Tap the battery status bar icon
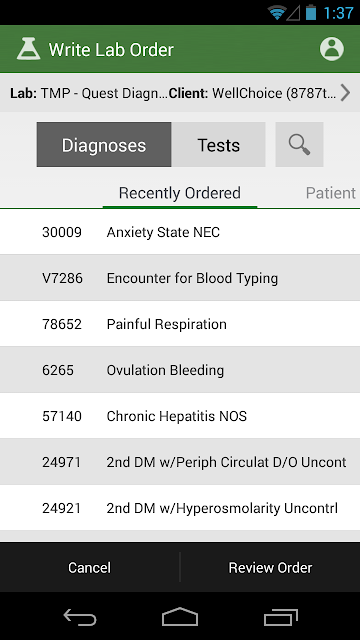The height and width of the screenshot is (640, 360). (311, 12)
